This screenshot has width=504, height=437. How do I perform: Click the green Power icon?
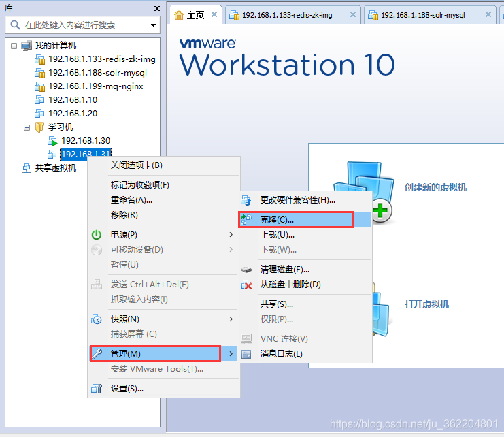pyautogui.click(x=97, y=235)
